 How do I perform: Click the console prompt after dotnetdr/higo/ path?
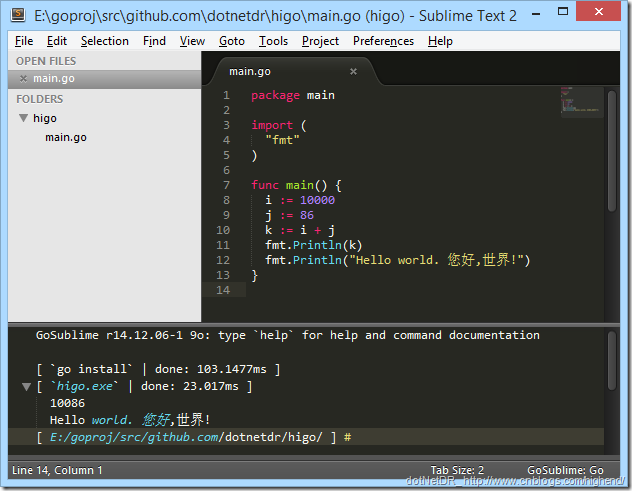pyautogui.click(x=347, y=437)
